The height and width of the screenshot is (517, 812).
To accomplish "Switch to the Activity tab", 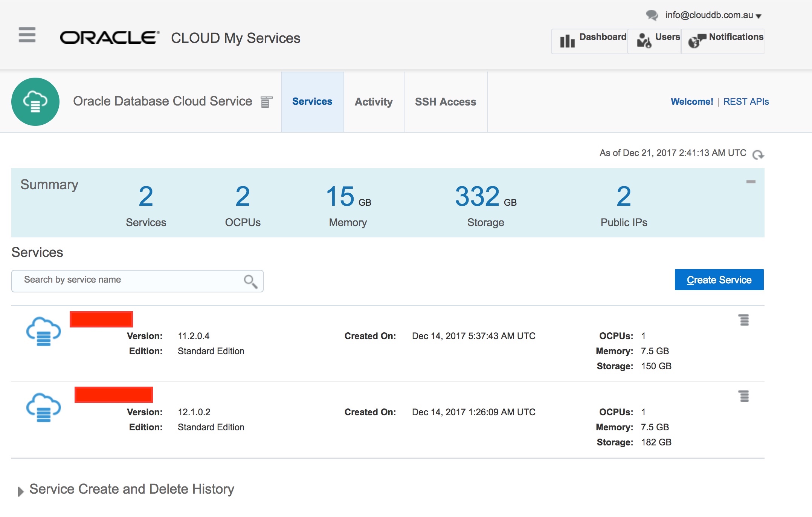I will point(374,102).
